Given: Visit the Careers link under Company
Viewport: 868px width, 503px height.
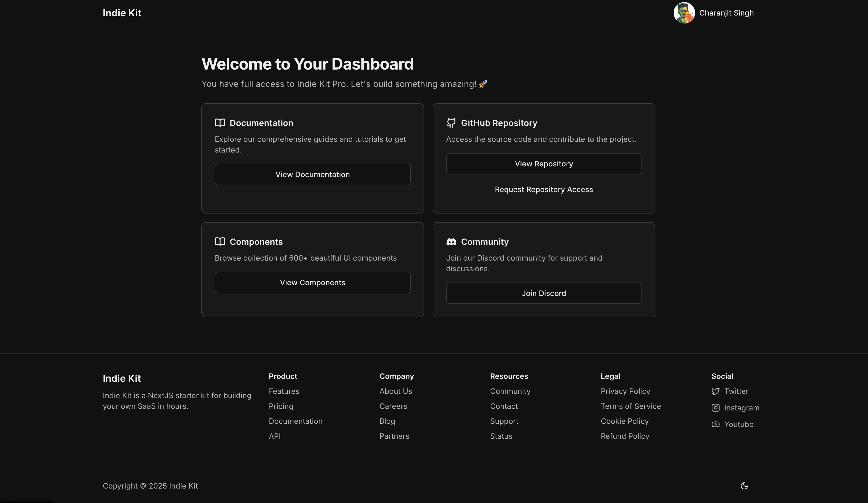Looking at the screenshot, I should pyautogui.click(x=393, y=406).
